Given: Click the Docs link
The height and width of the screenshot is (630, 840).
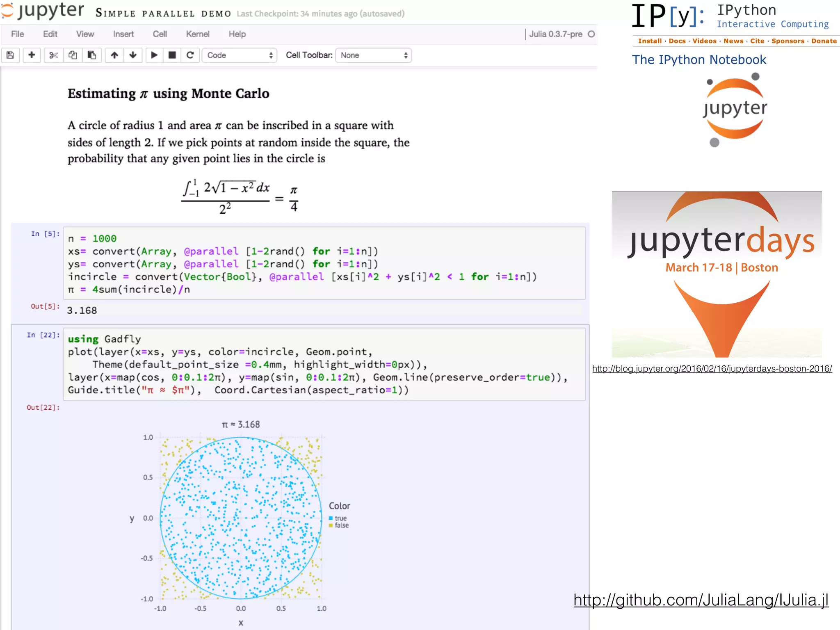Looking at the screenshot, I should 677,41.
